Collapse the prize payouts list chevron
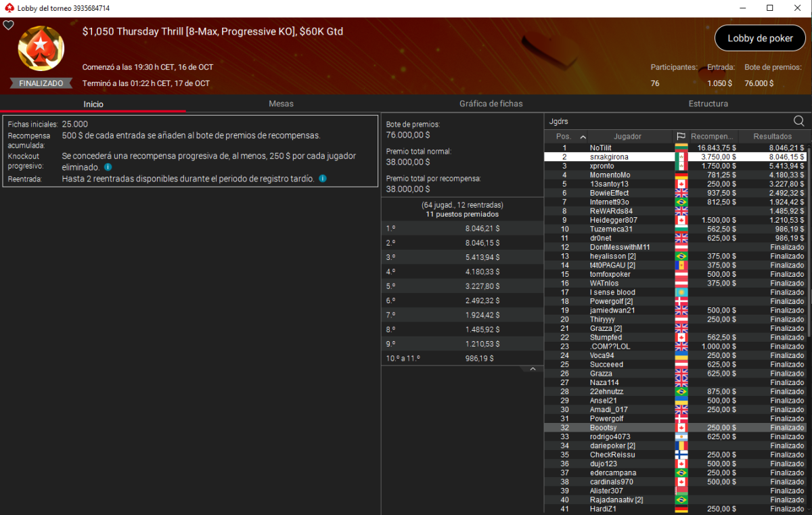 pos(533,370)
